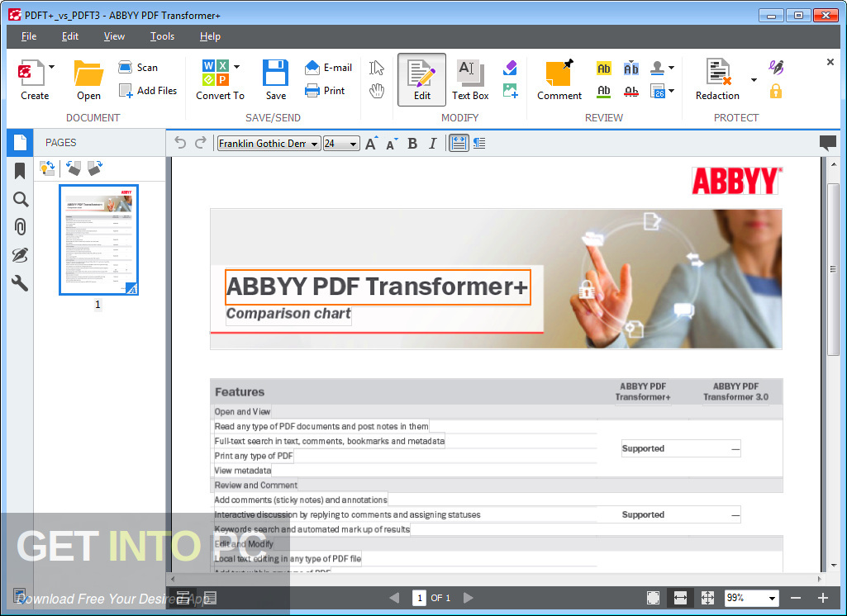847x616 pixels.
Task: Print the document
Action: (325, 91)
